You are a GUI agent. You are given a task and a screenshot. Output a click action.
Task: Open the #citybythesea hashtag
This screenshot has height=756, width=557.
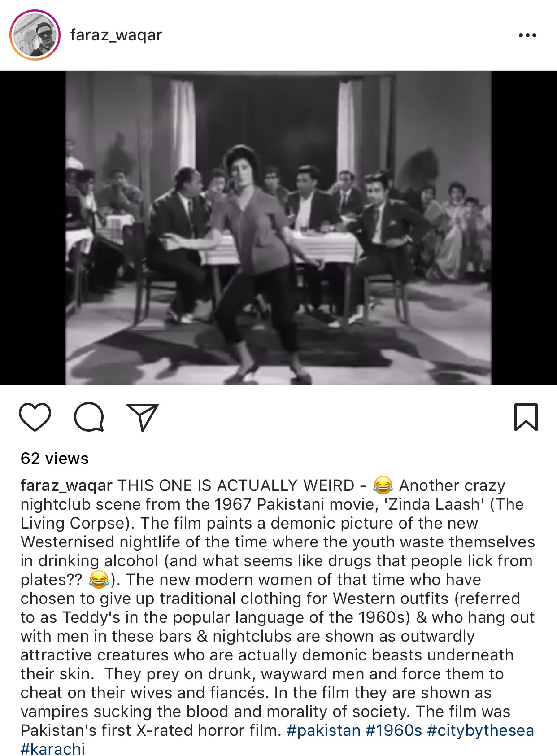(480, 730)
